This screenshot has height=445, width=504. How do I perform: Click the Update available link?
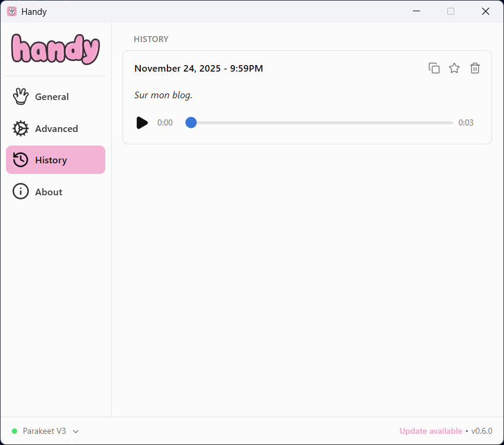click(x=431, y=431)
